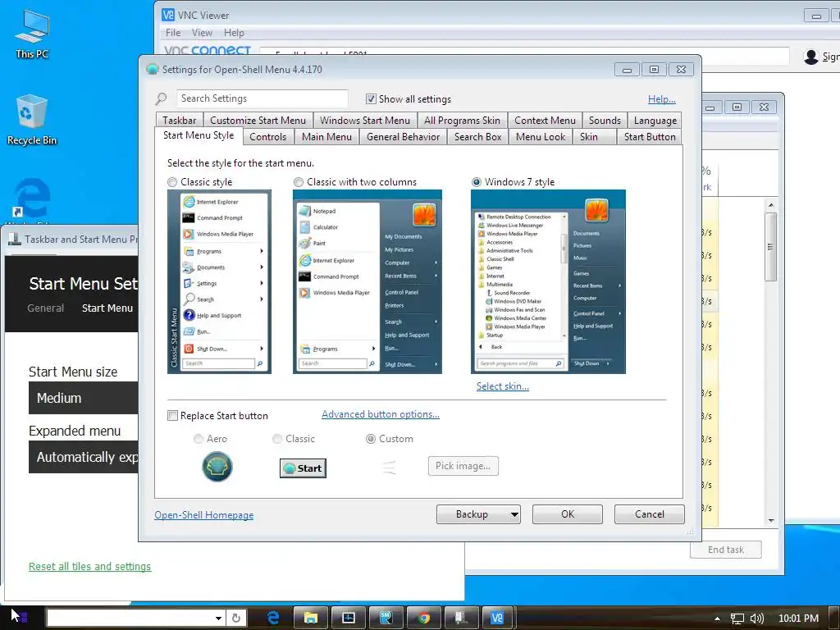Open the Recycle Bin desktop icon
This screenshot has width=840, height=630.
32,120
